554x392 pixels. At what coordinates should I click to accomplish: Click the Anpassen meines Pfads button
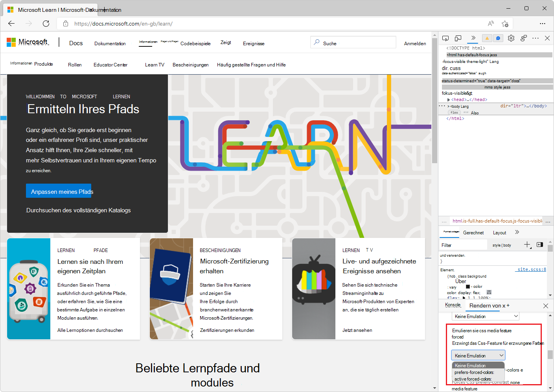point(58,191)
